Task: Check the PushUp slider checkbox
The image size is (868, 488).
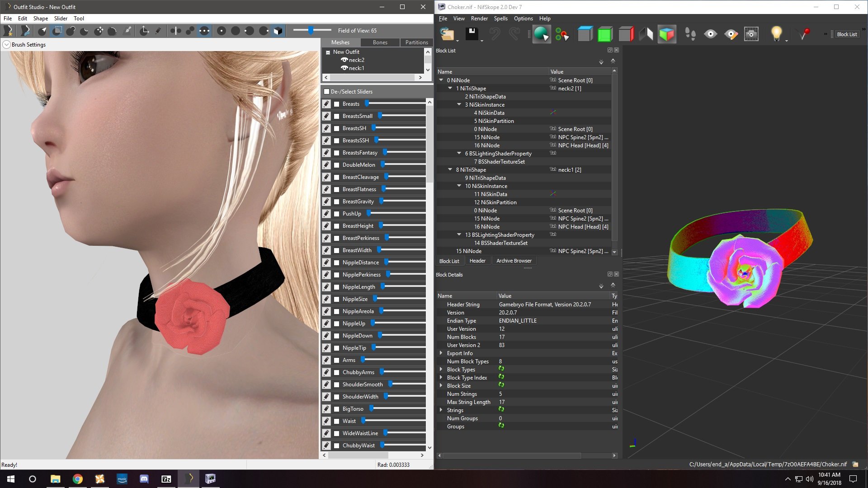Action: [336, 214]
